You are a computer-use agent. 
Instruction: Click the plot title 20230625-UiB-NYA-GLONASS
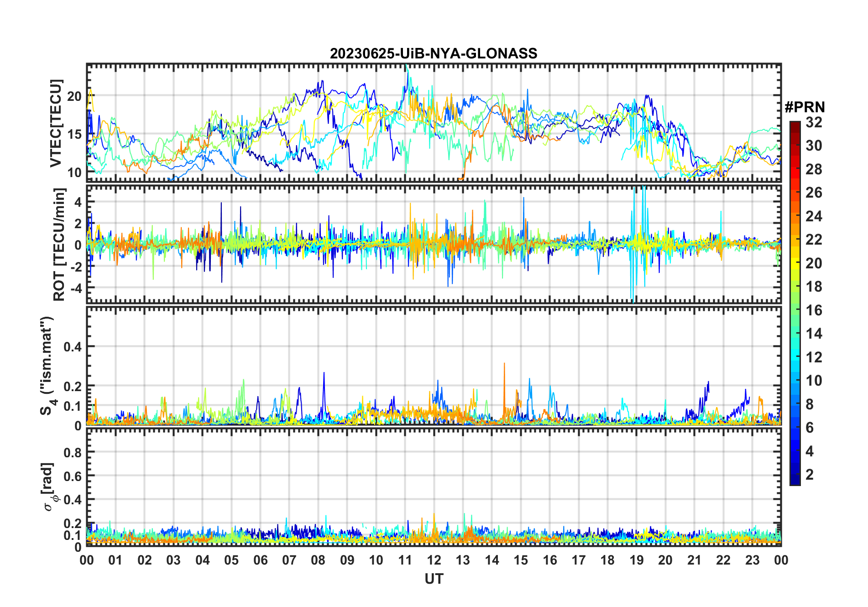(x=434, y=53)
